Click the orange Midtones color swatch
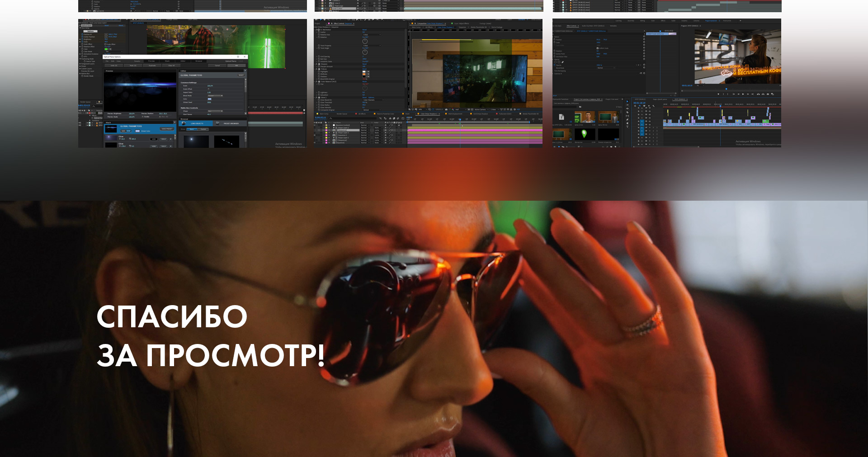The image size is (868, 457). [x=364, y=74]
